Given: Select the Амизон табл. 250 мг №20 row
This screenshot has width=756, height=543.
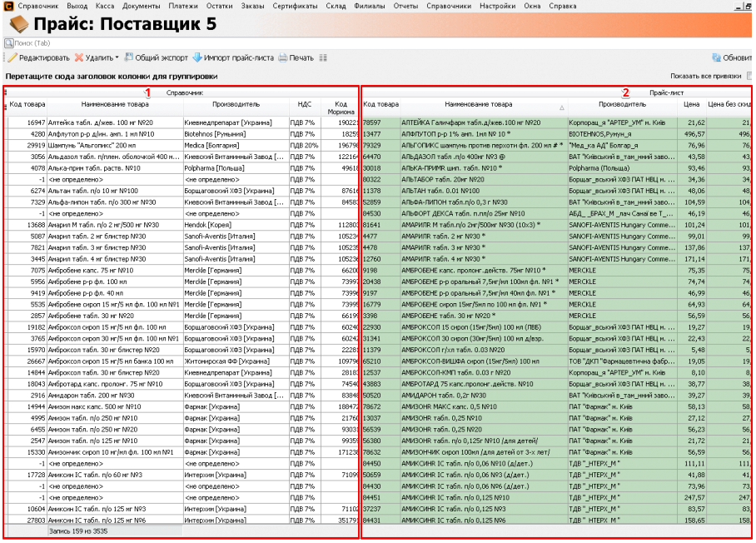Looking at the screenshot, I should click(115, 429).
